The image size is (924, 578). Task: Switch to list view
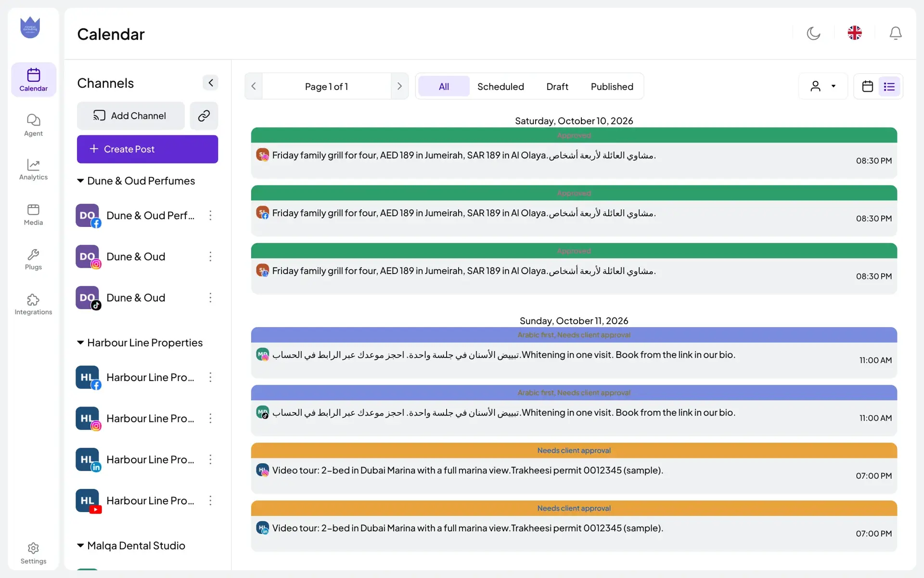[x=889, y=86]
